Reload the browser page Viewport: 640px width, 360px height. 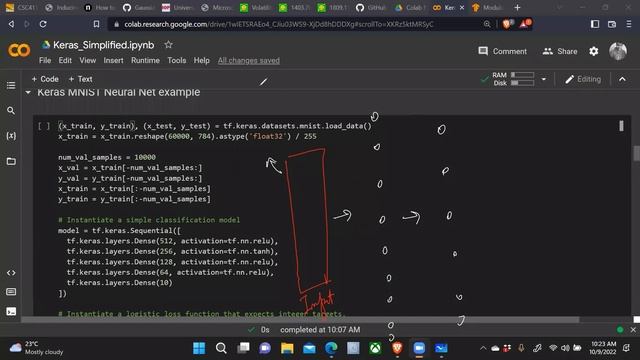tap(43, 24)
